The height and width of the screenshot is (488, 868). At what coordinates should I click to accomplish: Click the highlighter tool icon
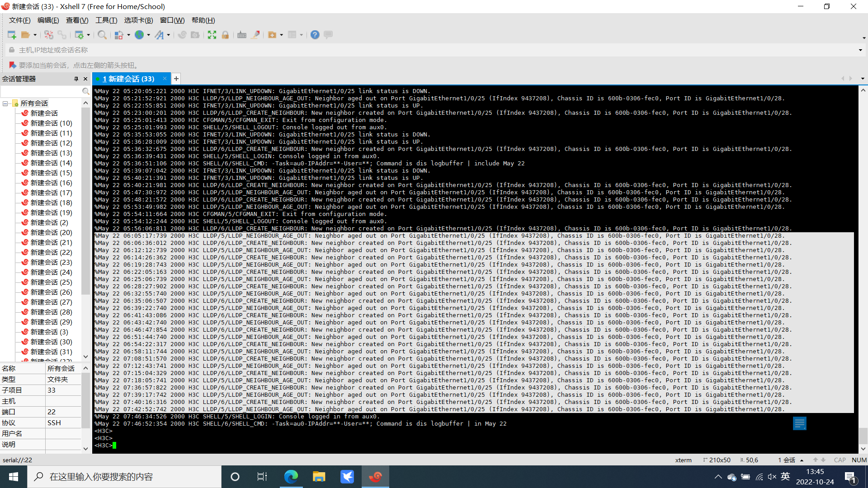pyautogui.click(x=255, y=35)
